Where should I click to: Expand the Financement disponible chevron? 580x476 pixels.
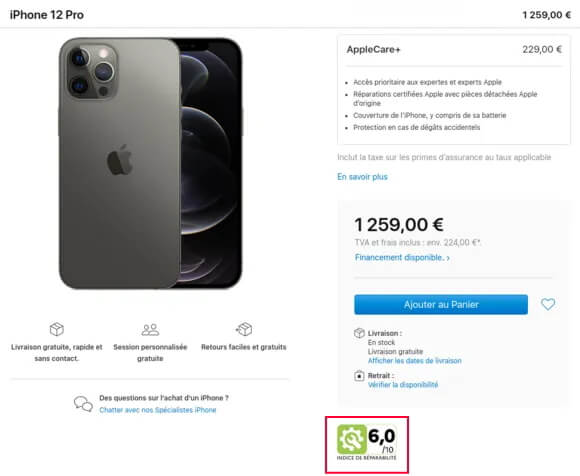[x=448, y=258]
